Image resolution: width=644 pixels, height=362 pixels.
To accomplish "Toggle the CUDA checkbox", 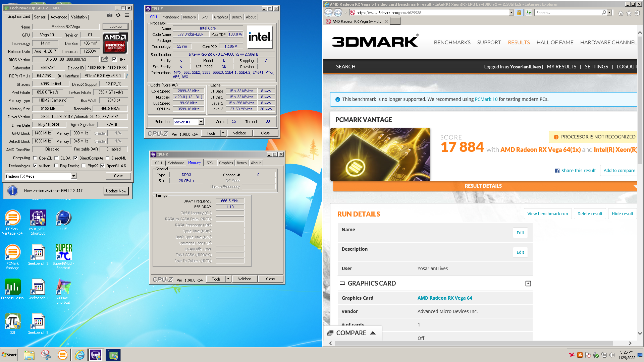I will tap(56, 158).
